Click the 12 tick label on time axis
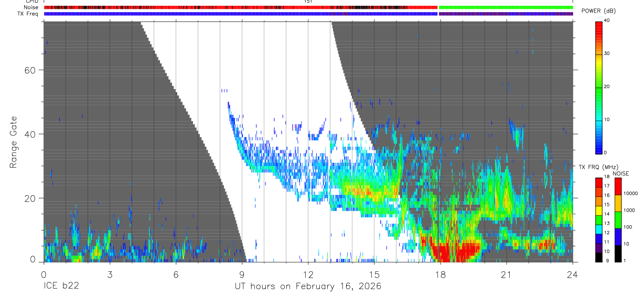The image size is (644, 297). tap(308, 274)
